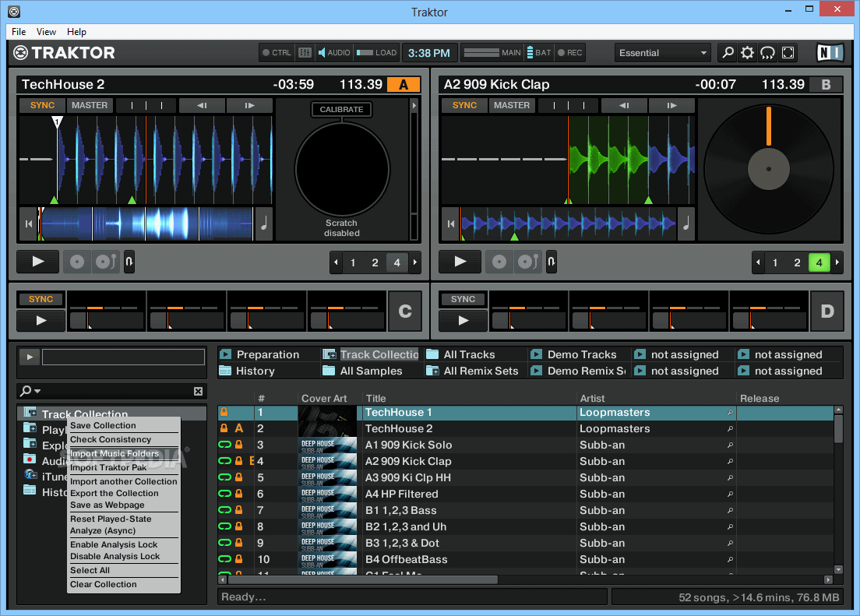Click Deck A cup button icon
Image resolution: width=860 pixels, height=616 pixels.
tap(106, 262)
